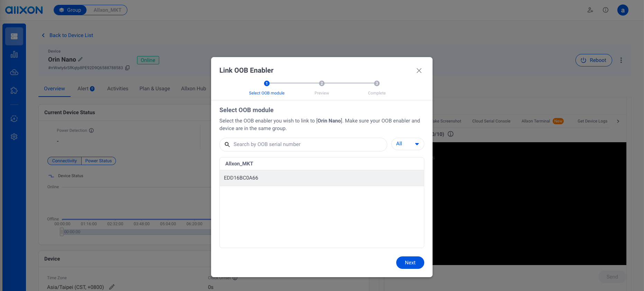Expand the All filter dropdown
Viewport: 644px width, 291px height.
coord(408,144)
